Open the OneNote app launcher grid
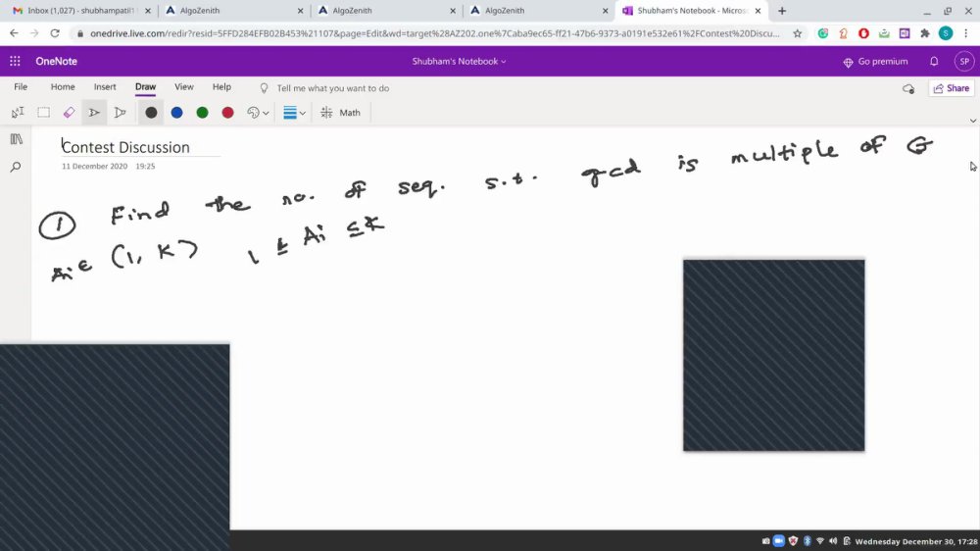The width and height of the screenshot is (980, 551). pos(15,62)
